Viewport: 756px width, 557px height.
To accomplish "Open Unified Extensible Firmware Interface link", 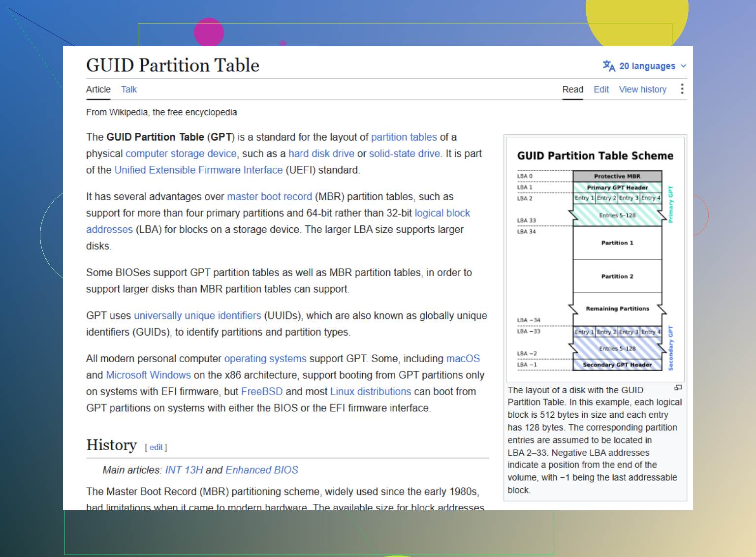I will tap(198, 170).
